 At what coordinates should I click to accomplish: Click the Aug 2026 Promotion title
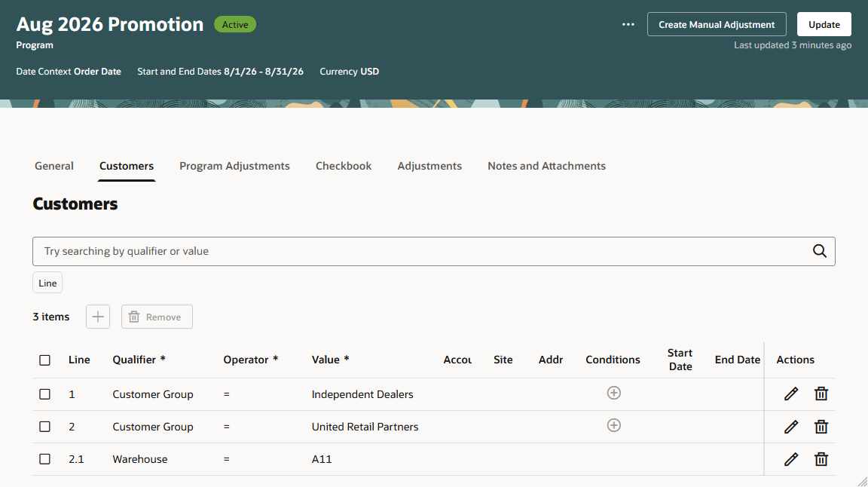[x=110, y=24]
